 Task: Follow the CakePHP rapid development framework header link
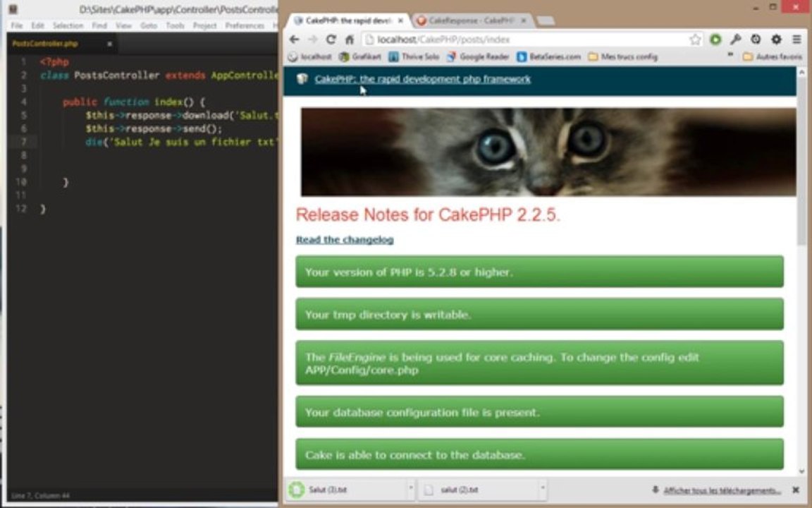[423, 79]
